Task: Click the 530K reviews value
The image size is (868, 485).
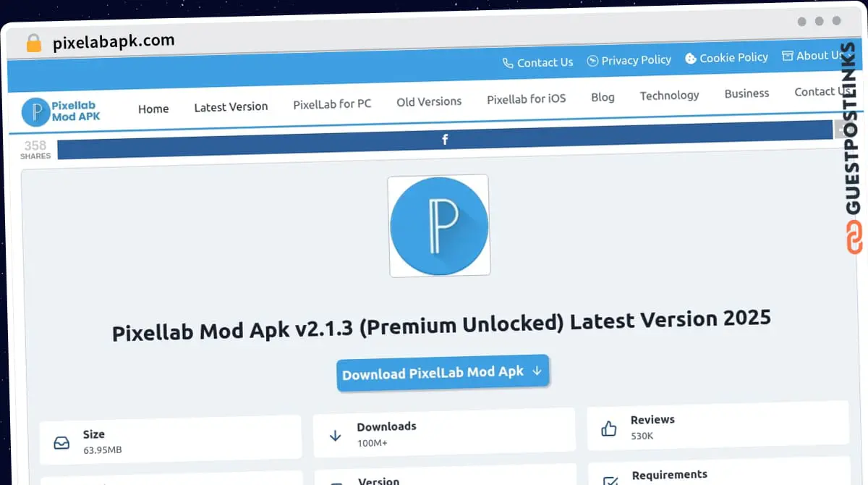Action: (x=642, y=436)
